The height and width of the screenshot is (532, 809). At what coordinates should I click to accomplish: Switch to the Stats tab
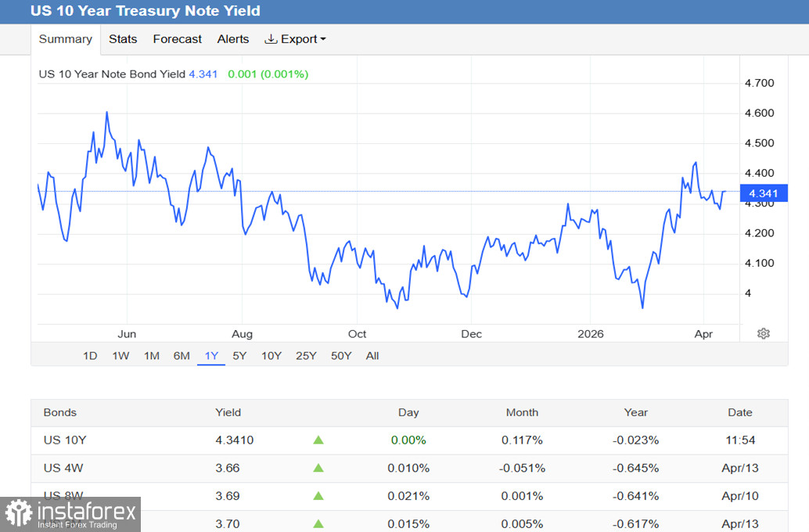tap(123, 39)
